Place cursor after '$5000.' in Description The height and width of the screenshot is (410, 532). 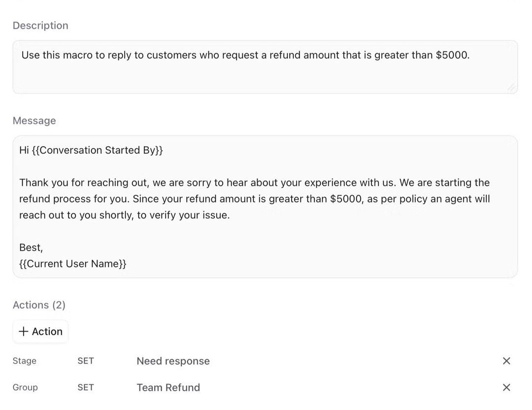[471, 55]
